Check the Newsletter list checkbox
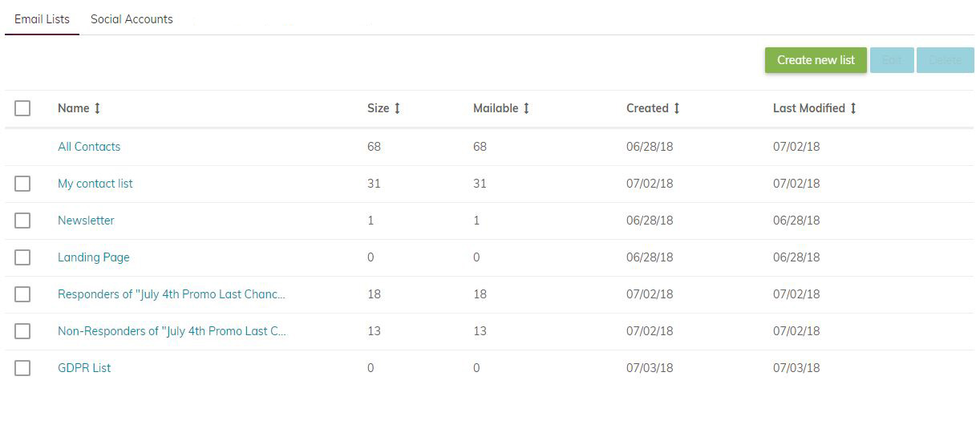 point(22,221)
